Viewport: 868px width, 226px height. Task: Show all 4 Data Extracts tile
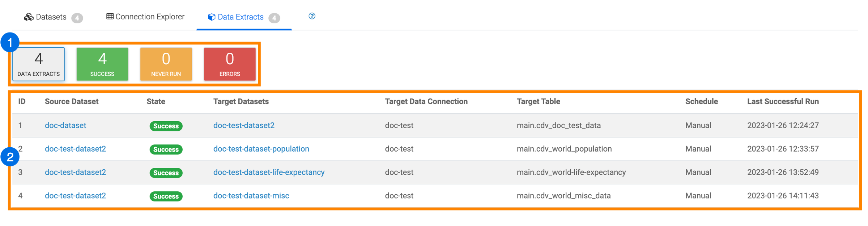click(39, 64)
